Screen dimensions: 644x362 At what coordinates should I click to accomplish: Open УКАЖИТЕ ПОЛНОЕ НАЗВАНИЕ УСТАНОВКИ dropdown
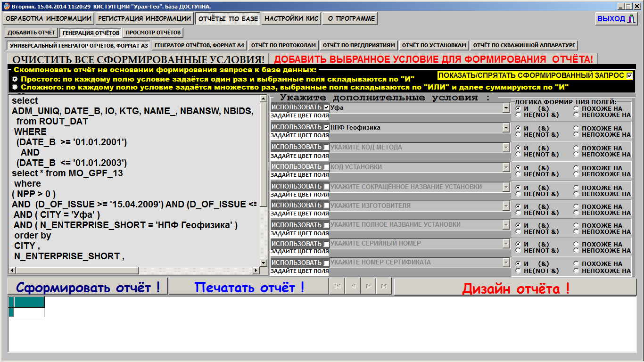[506, 225]
